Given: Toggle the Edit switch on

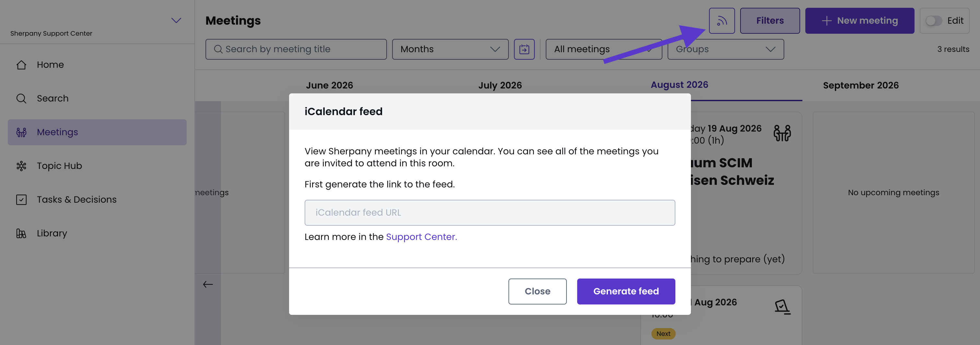Looking at the screenshot, I should click(x=934, y=20).
